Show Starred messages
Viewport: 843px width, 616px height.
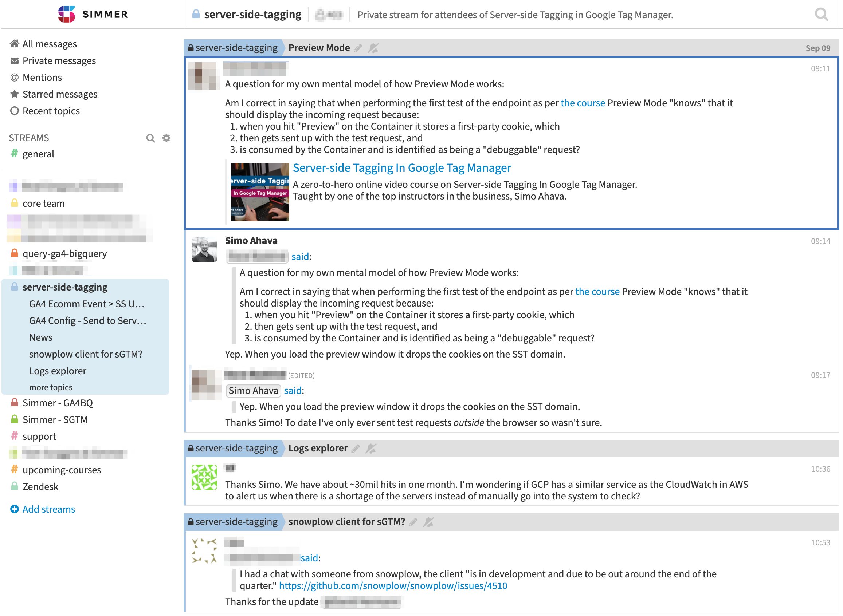pos(60,94)
